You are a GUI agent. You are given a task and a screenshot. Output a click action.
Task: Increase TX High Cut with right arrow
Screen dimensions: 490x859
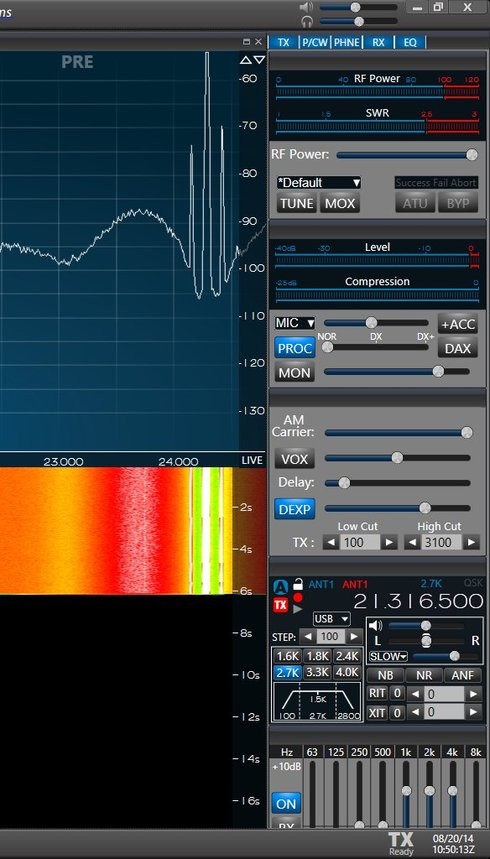(x=471, y=542)
